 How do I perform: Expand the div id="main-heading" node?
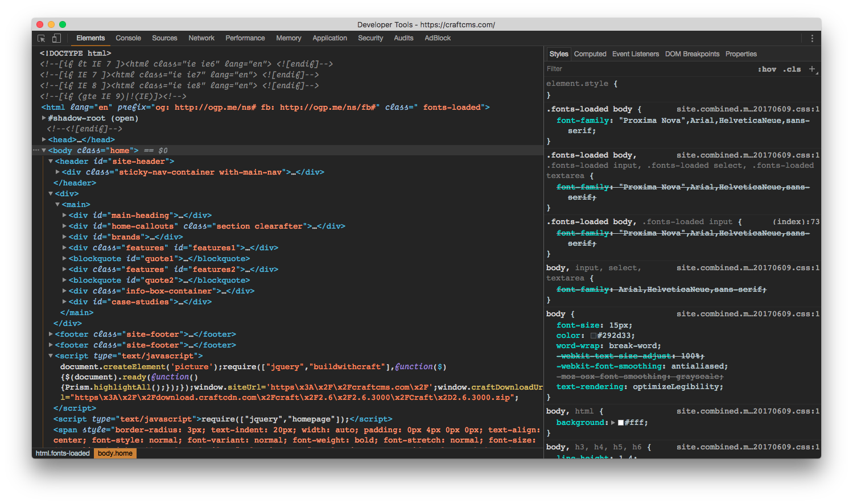coord(64,215)
